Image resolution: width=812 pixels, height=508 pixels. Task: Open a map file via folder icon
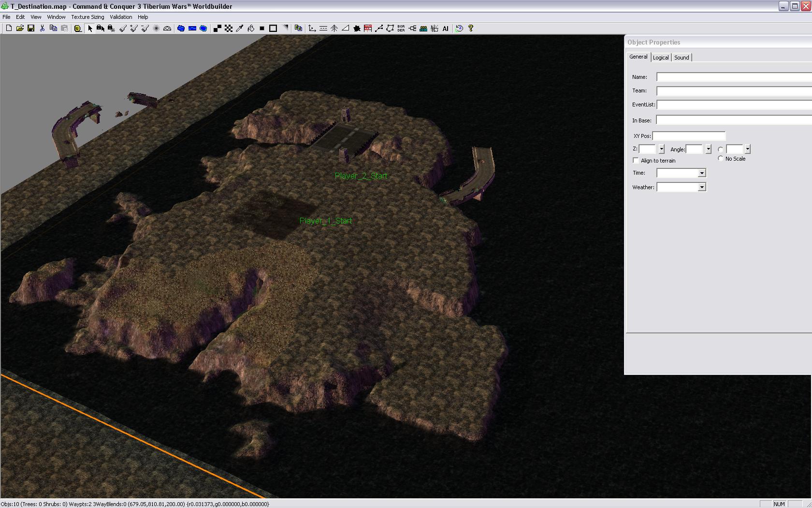point(20,29)
